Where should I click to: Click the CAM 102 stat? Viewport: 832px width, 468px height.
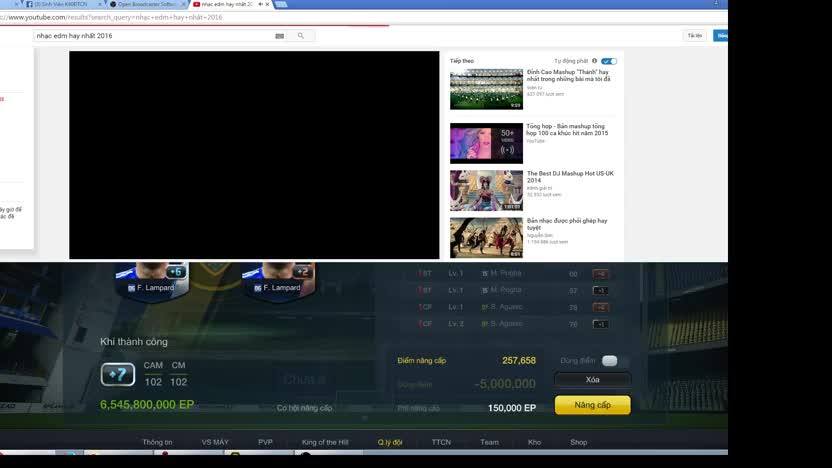[x=153, y=374]
